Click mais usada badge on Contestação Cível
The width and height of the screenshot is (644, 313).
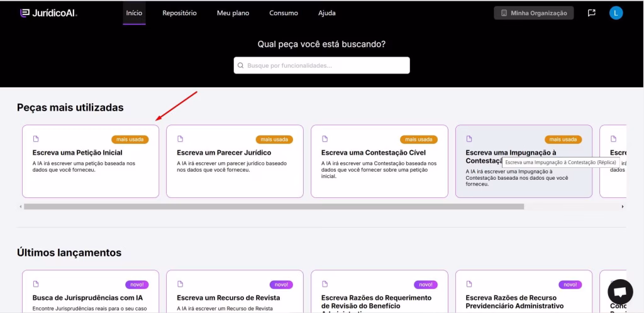pyautogui.click(x=419, y=140)
